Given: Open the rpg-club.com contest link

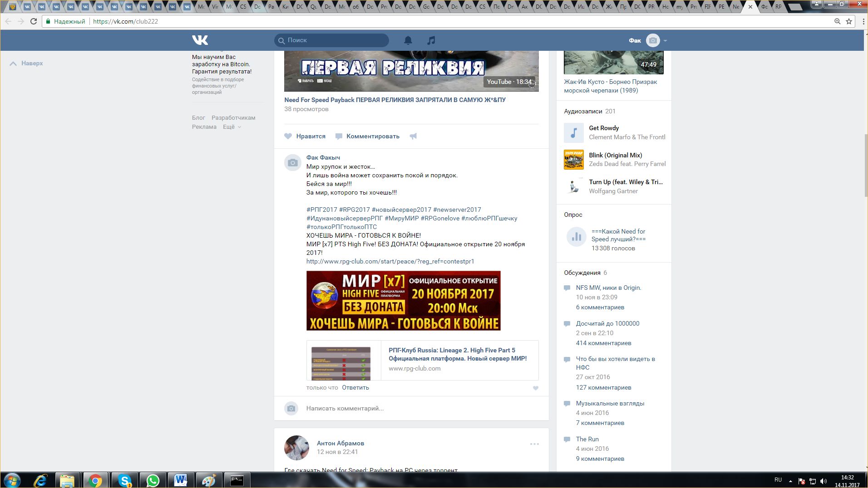Looking at the screenshot, I should pyautogui.click(x=390, y=262).
